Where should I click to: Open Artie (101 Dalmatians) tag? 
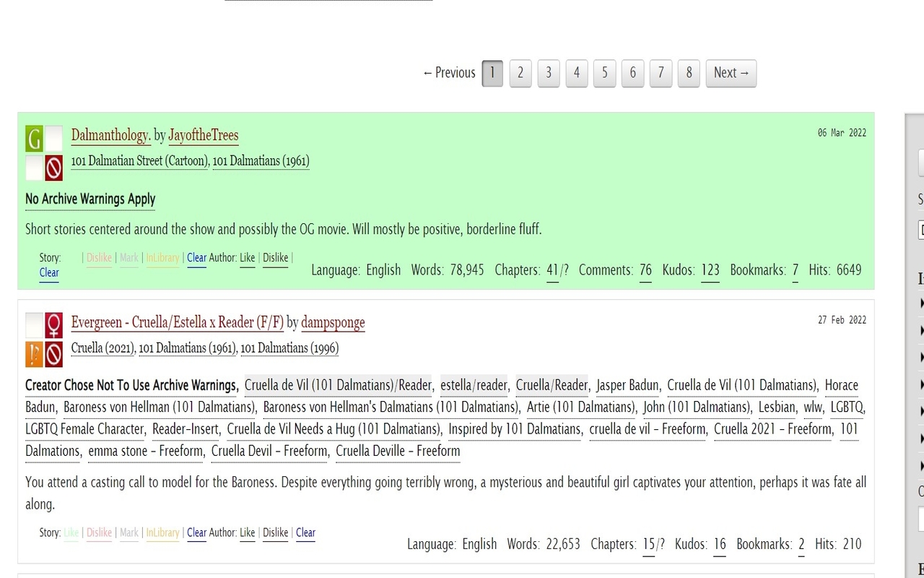(x=581, y=407)
